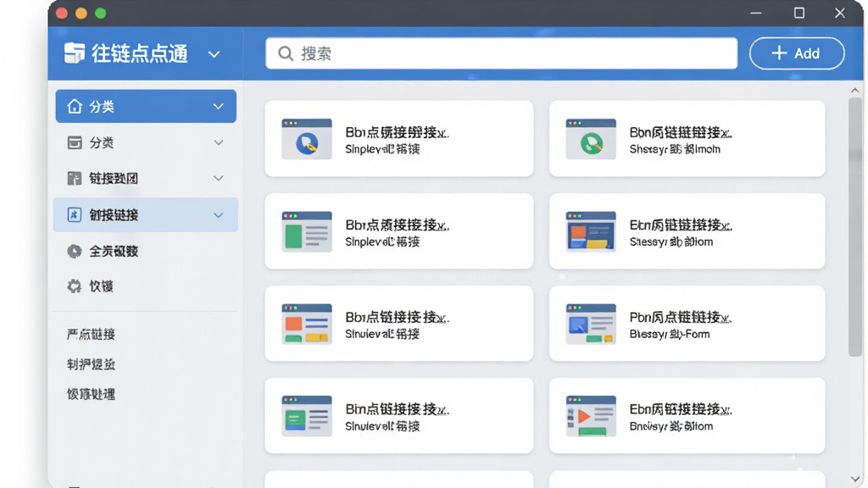Click the app logo beside 往链点点通
The height and width of the screenshot is (488, 868).
75,53
